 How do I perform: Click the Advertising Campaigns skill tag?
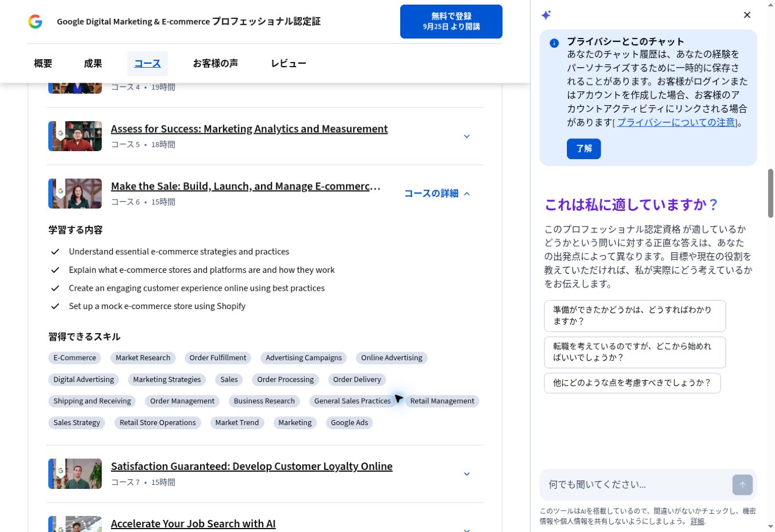point(304,358)
